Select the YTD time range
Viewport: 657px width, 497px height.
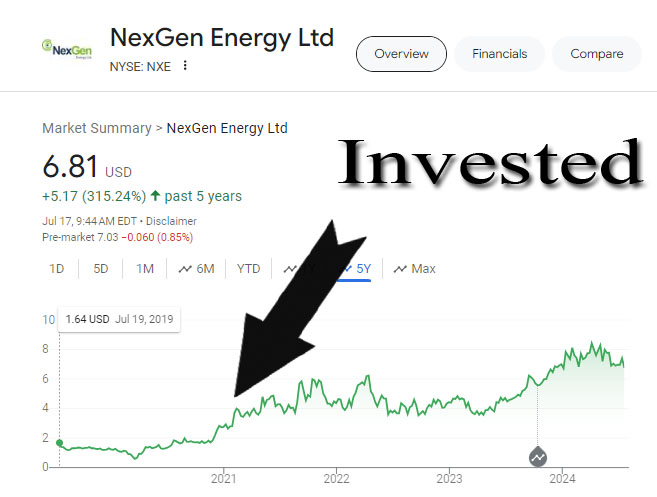tap(248, 269)
